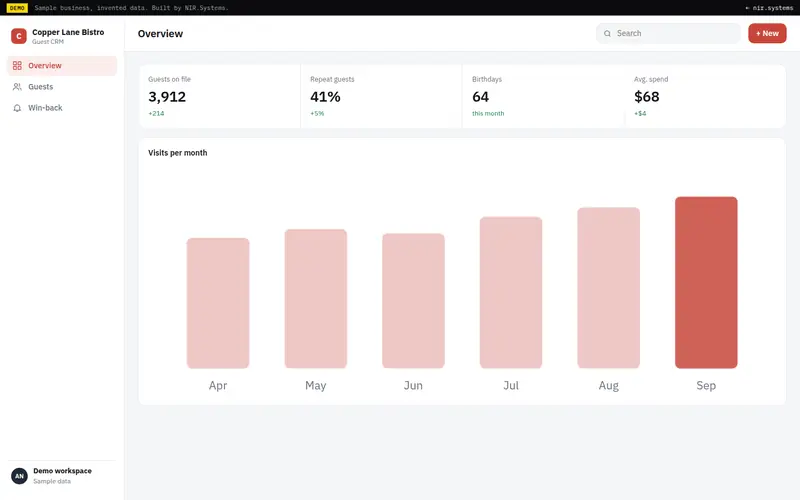This screenshot has width=800, height=500.
Task: Click the Repeat guests 41% value
Action: click(x=325, y=96)
